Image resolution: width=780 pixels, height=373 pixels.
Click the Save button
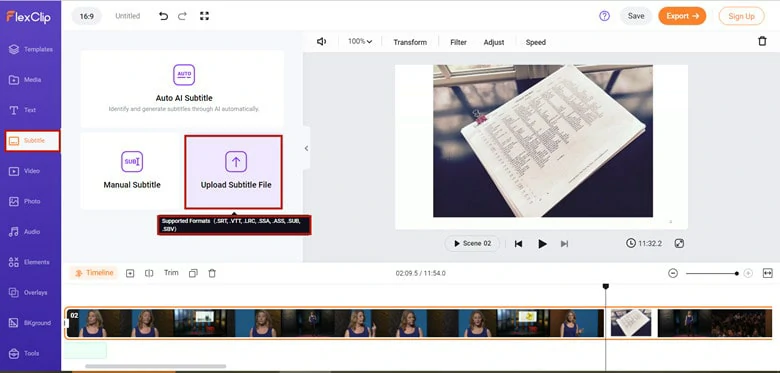click(x=636, y=16)
